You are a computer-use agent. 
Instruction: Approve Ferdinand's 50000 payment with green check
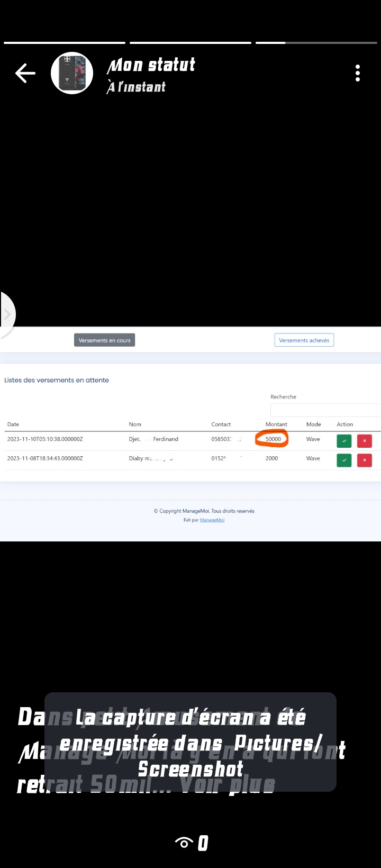[x=344, y=441]
